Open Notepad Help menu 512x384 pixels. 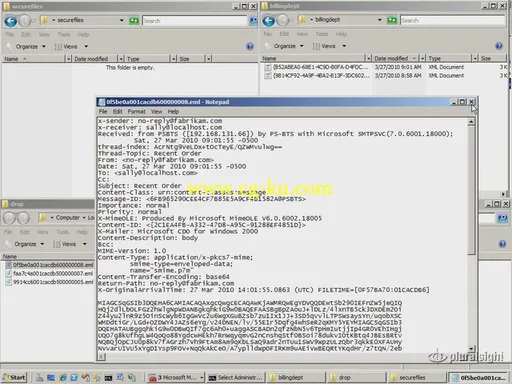point(173,111)
